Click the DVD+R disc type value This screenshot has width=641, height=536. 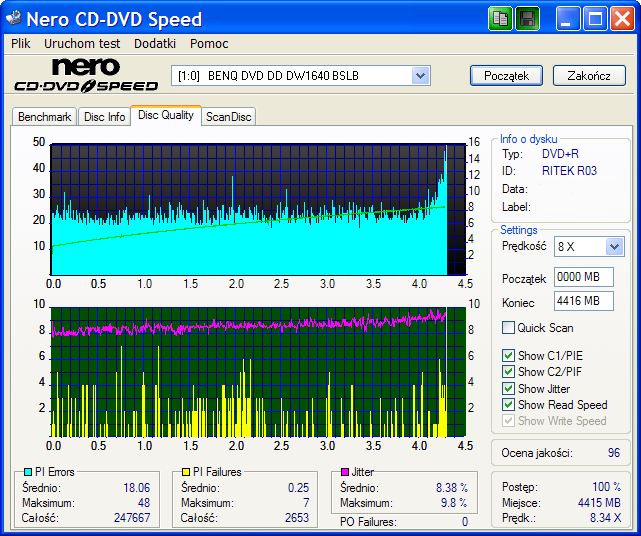click(560, 154)
